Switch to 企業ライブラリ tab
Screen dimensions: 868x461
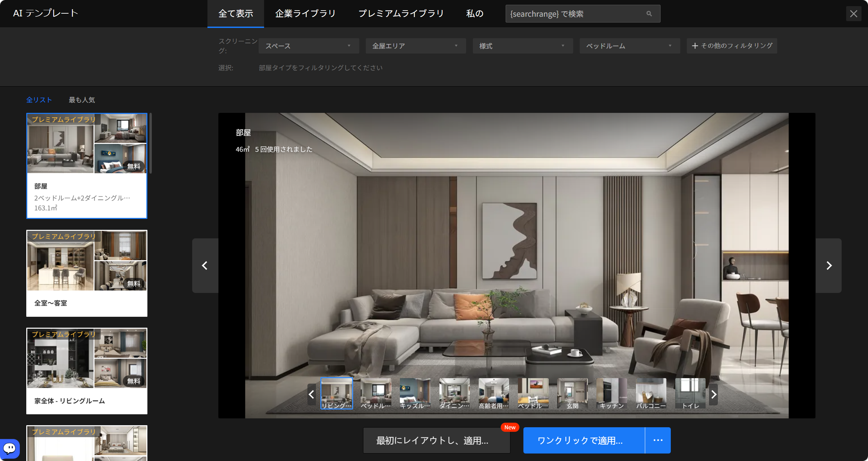pos(305,14)
